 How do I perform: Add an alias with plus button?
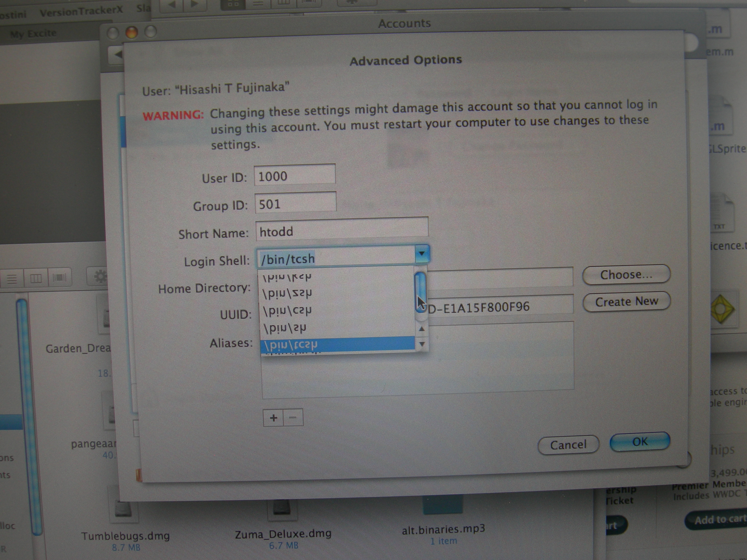(x=273, y=418)
